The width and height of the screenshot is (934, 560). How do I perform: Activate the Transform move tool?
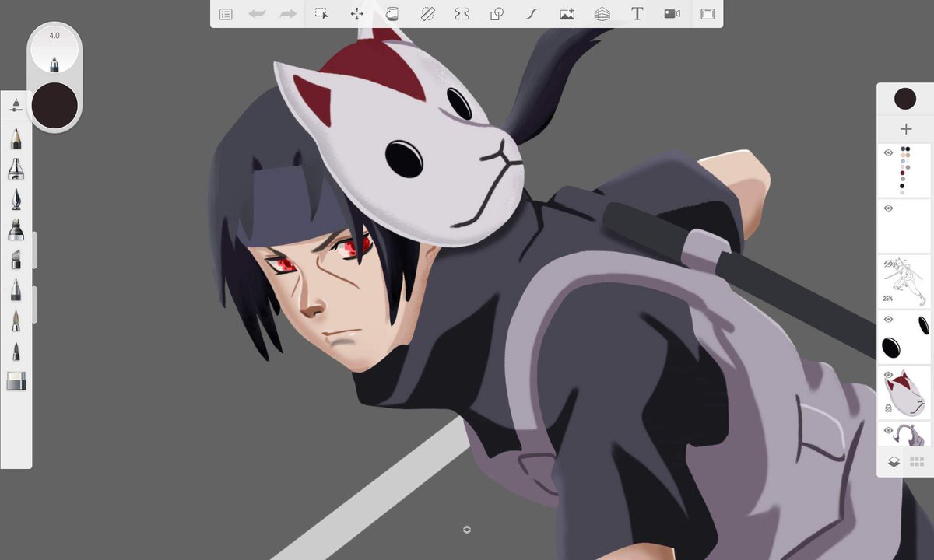[357, 14]
